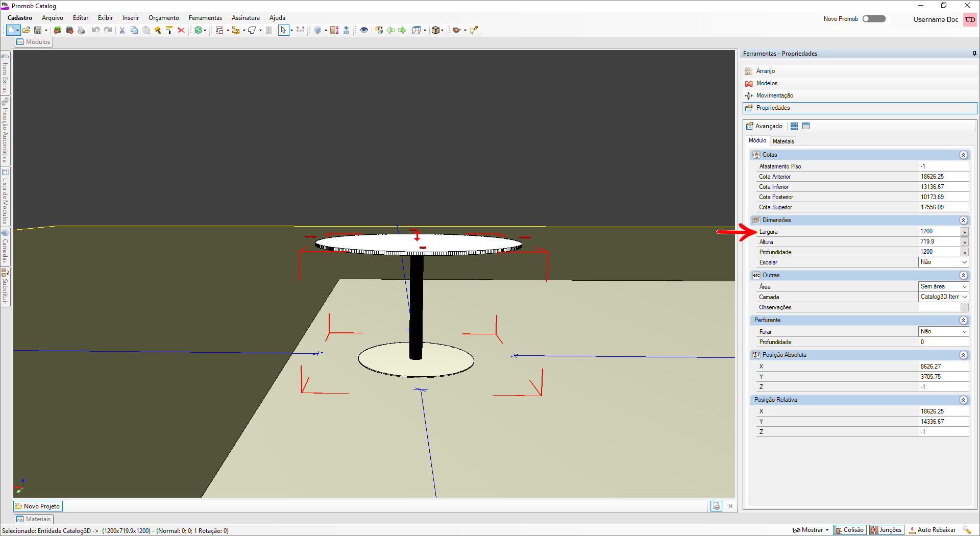Save project with floppy disk icon

(37, 30)
